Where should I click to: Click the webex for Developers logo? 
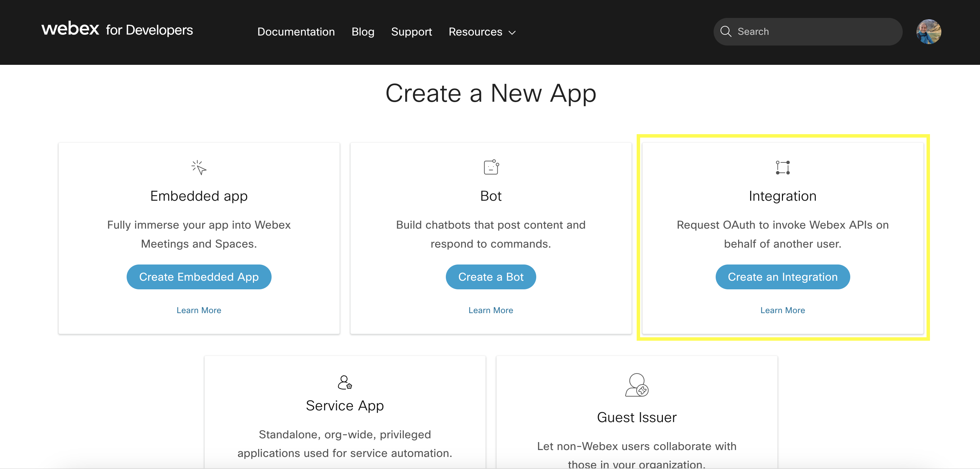117,29
